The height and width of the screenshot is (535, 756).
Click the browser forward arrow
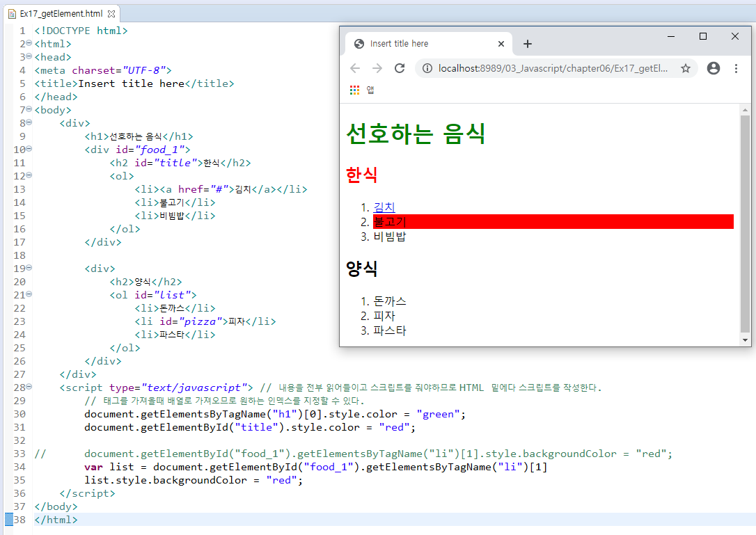377,68
